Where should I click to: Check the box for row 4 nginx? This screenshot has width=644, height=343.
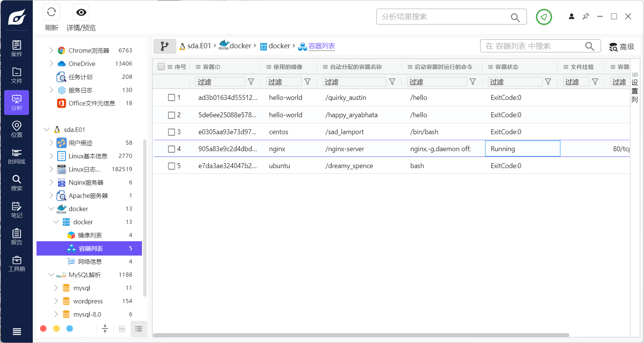pyautogui.click(x=171, y=149)
